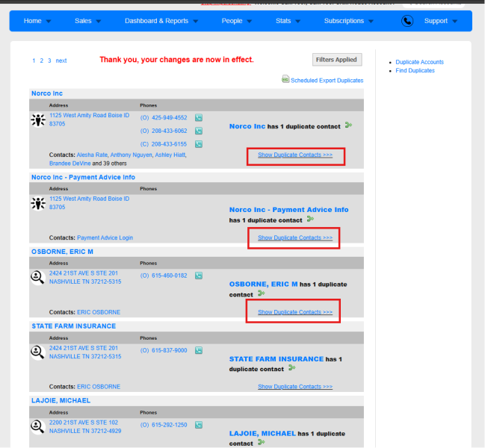Open Norco Inc - Payment Advice Info heading
Screen dimensions: 485x448
(83, 177)
